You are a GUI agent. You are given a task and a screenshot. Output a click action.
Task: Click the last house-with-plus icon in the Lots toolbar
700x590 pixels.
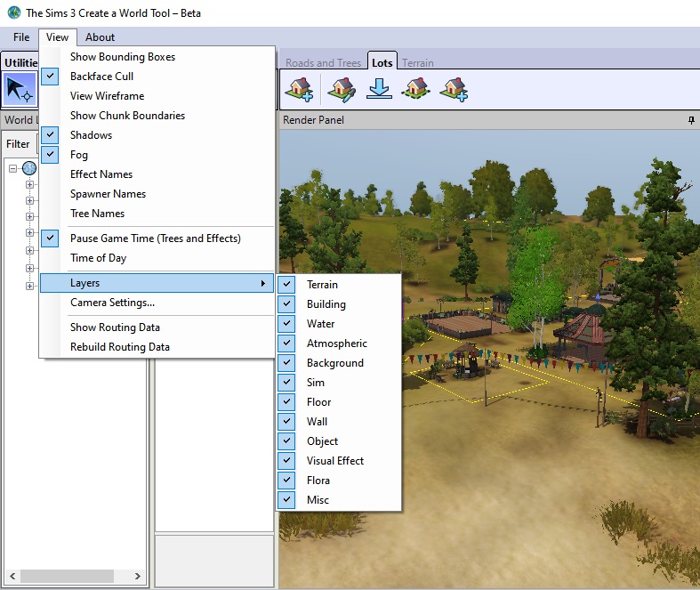454,89
